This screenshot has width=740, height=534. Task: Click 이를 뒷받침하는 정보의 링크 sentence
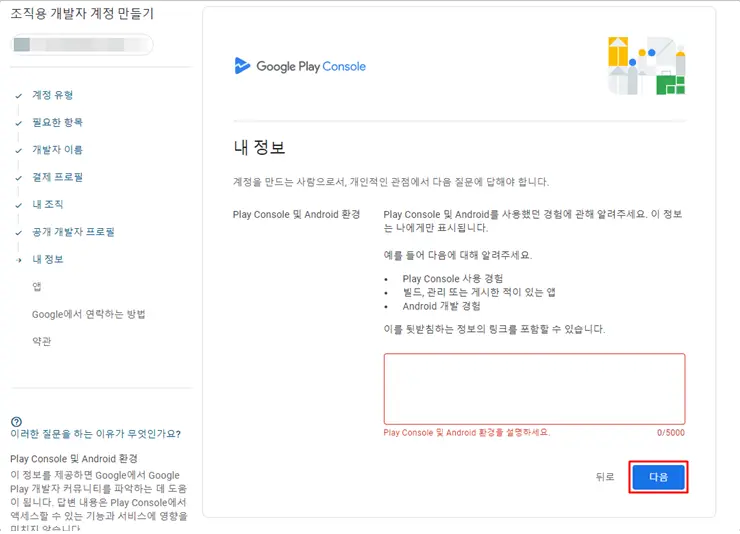coord(494,329)
